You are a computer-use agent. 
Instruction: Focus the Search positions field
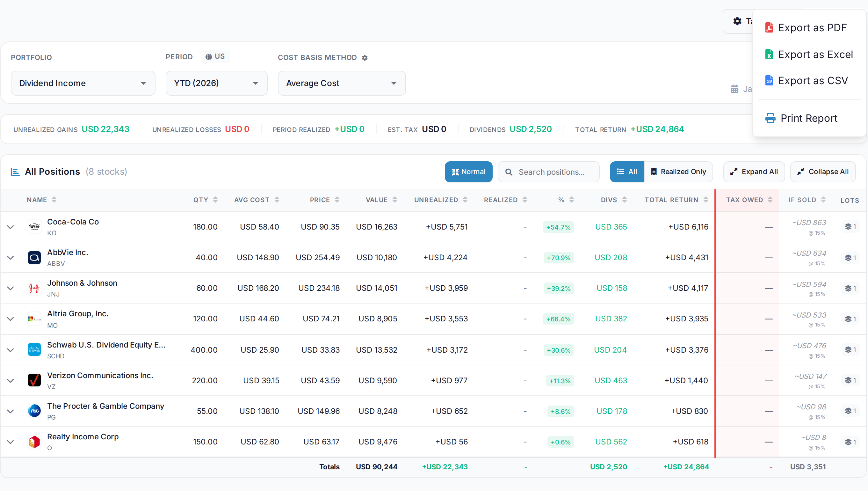tap(549, 172)
